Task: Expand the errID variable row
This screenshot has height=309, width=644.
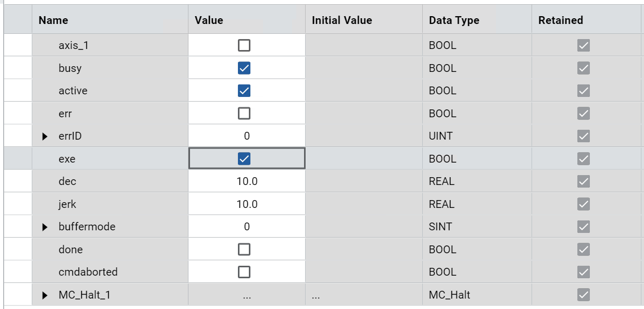Action: click(45, 137)
